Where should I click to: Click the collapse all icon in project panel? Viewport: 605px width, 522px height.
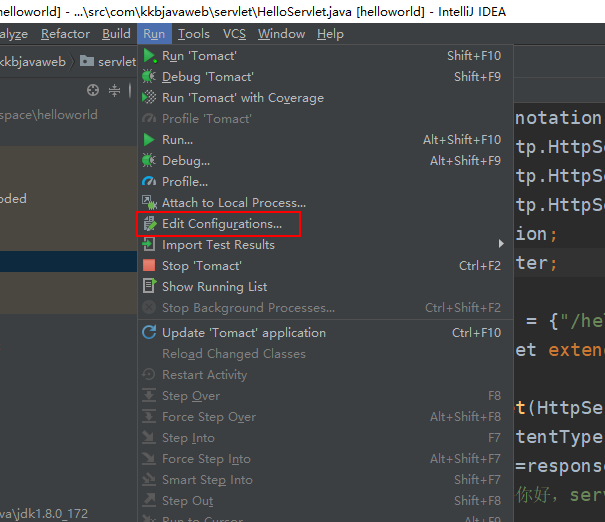(114, 90)
